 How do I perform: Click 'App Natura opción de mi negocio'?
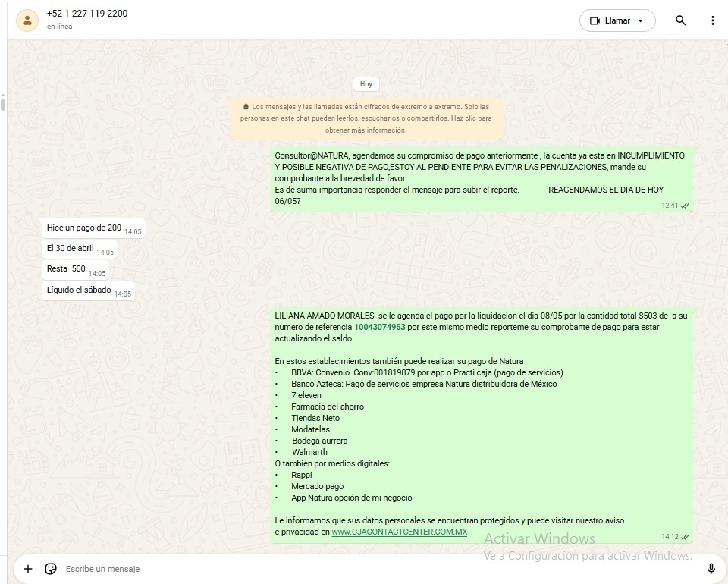click(351, 498)
